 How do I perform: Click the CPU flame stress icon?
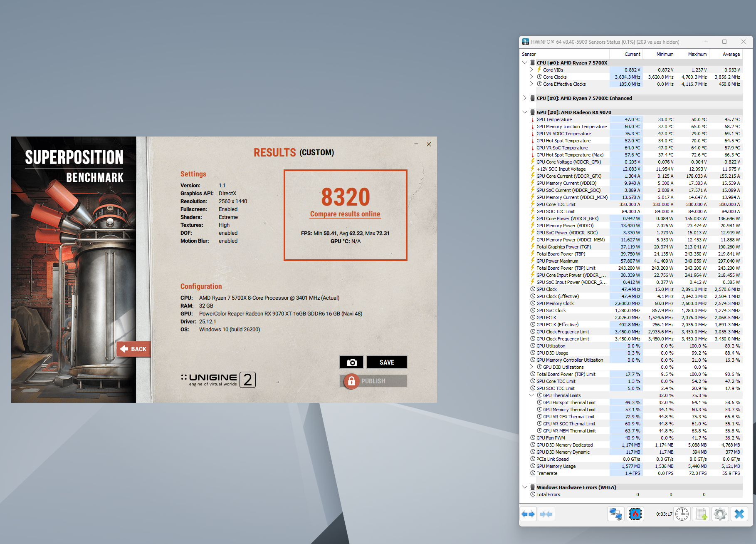coord(635,514)
